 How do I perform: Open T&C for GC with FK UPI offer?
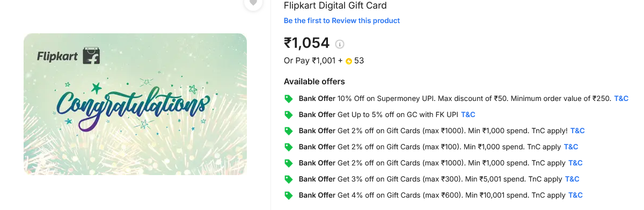click(468, 115)
